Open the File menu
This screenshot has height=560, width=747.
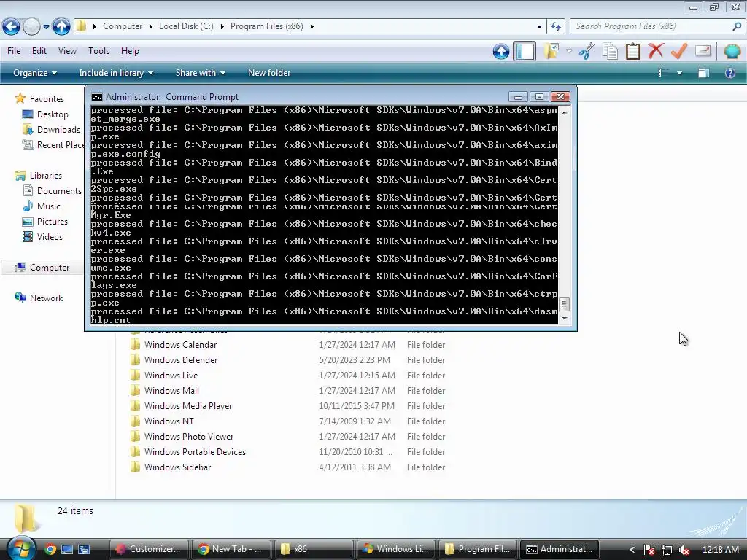coord(14,51)
